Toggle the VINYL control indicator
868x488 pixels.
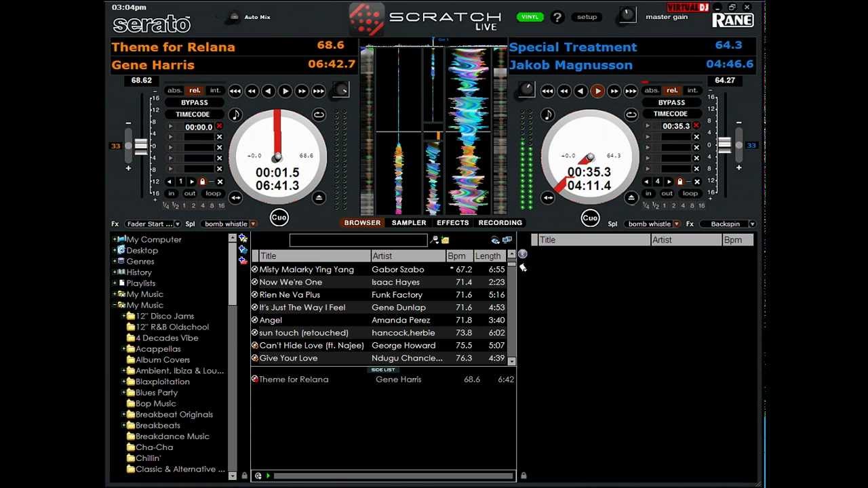530,17
